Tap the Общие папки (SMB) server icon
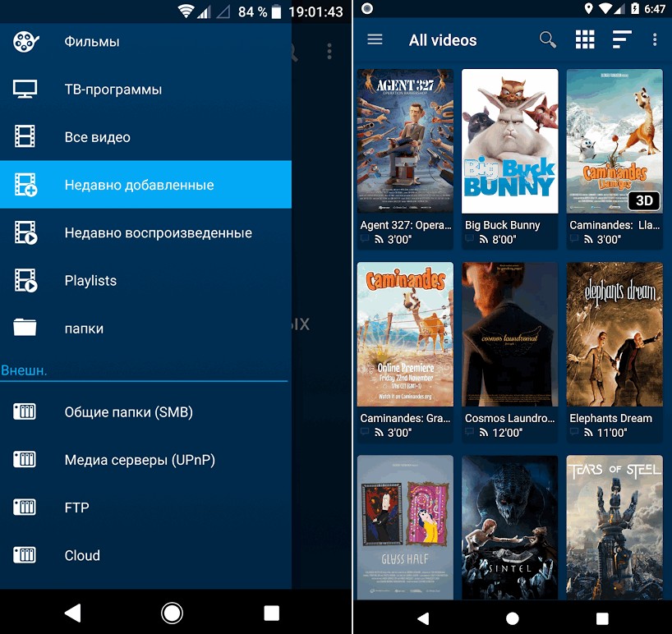This screenshot has width=672, height=634. (x=25, y=411)
